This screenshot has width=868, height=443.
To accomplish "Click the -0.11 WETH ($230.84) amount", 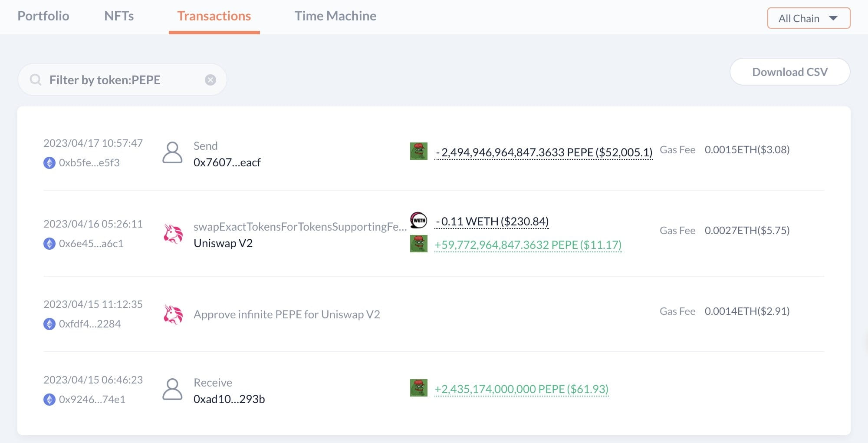I will point(492,221).
